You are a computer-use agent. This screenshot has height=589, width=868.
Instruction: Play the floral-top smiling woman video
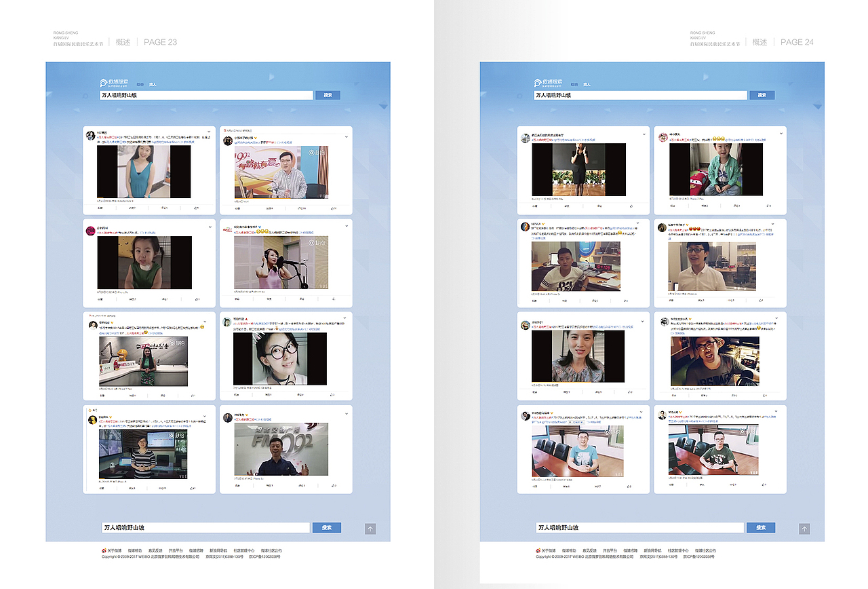[x=578, y=357]
